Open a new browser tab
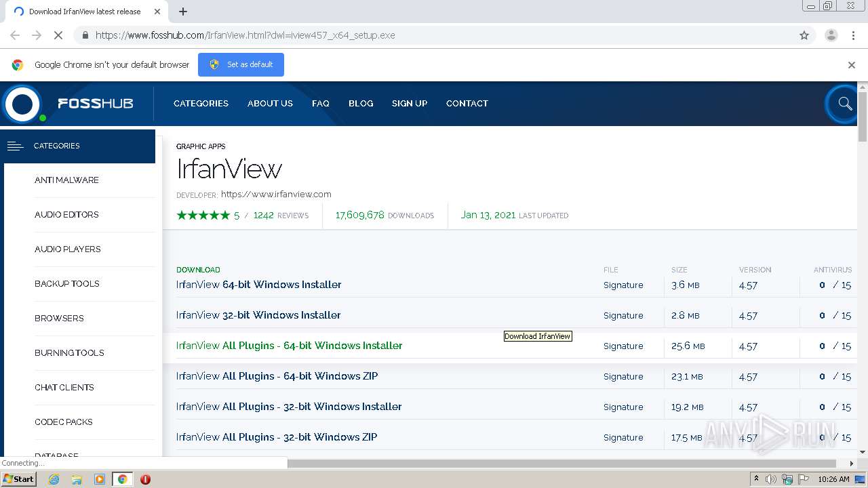Screen dimensions: 868x488 tap(183, 12)
